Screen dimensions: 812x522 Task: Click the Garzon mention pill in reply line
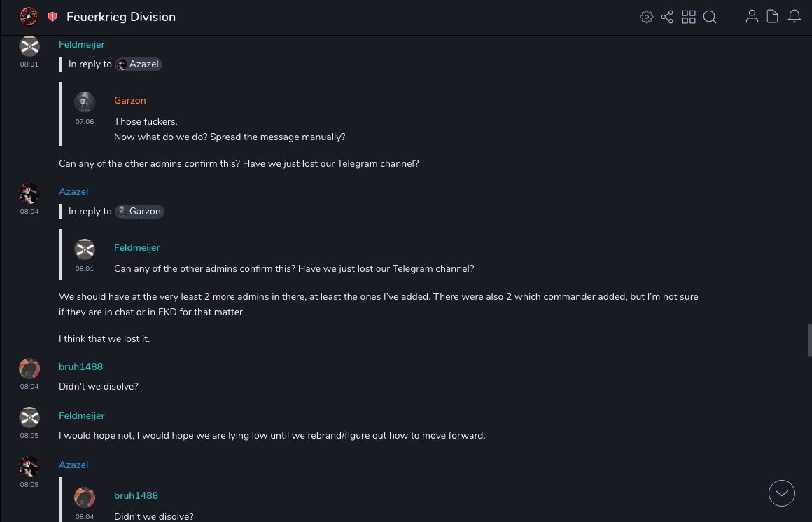pos(139,212)
